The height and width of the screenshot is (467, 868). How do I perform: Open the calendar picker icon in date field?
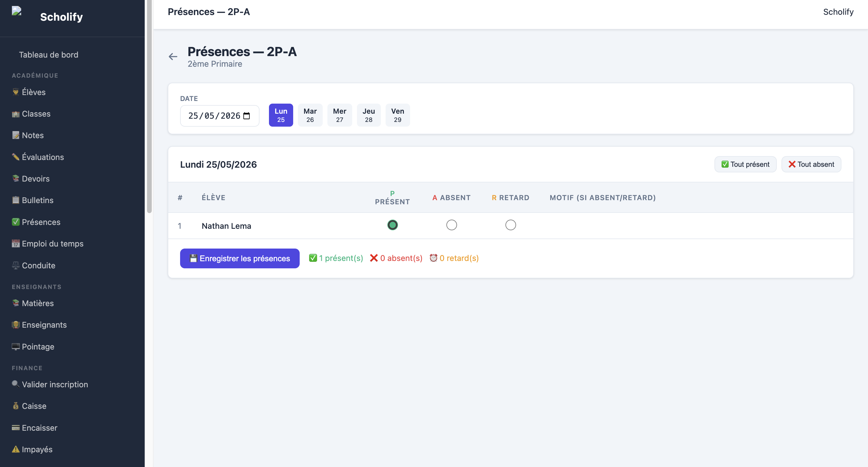(247, 116)
